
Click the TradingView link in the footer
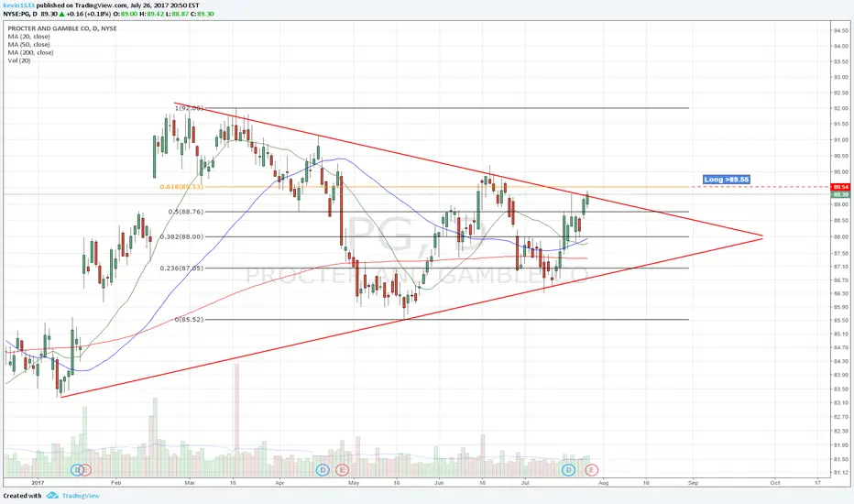click(x=81, y=496)
